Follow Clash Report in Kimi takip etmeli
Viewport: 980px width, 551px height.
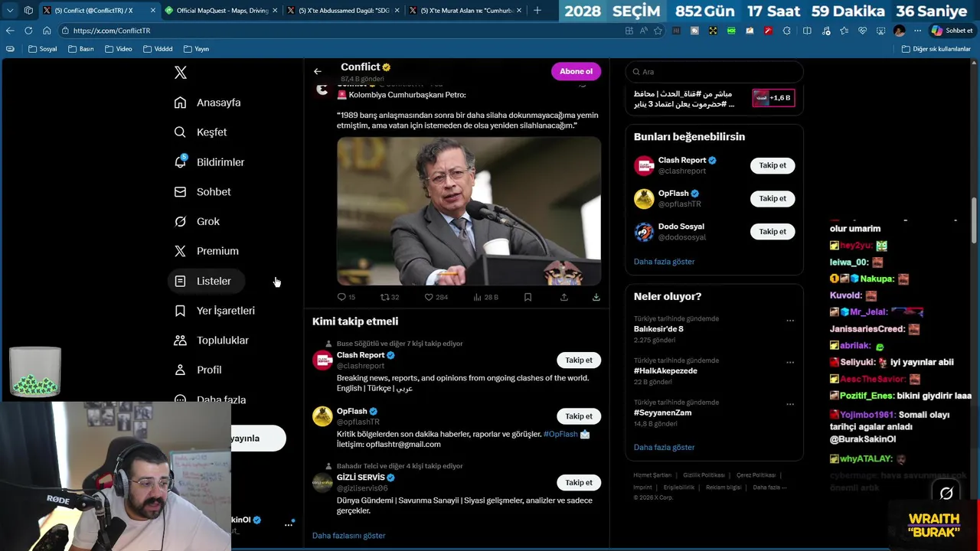[x=579, y=360]
